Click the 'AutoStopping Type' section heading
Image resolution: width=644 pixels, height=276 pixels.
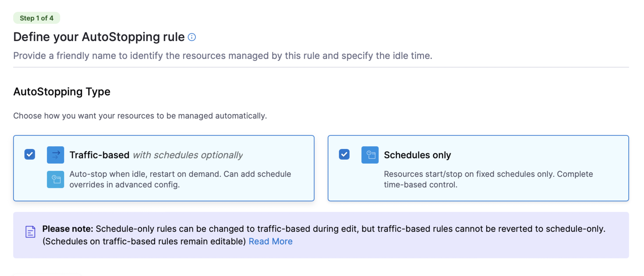[62, 92]
